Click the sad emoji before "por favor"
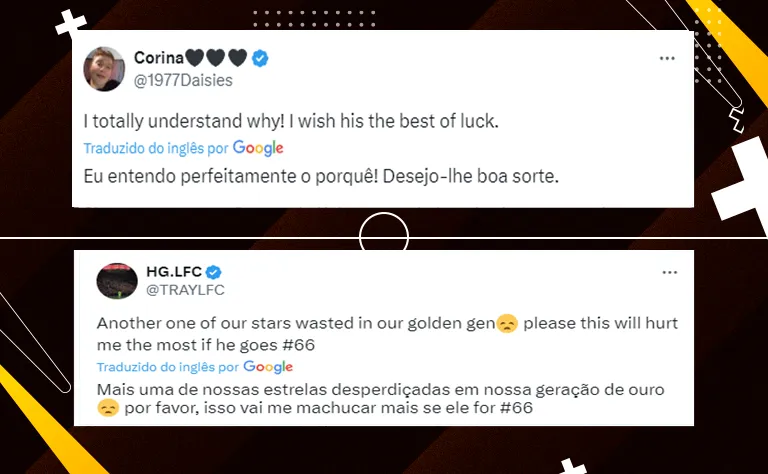 (107, 408)
